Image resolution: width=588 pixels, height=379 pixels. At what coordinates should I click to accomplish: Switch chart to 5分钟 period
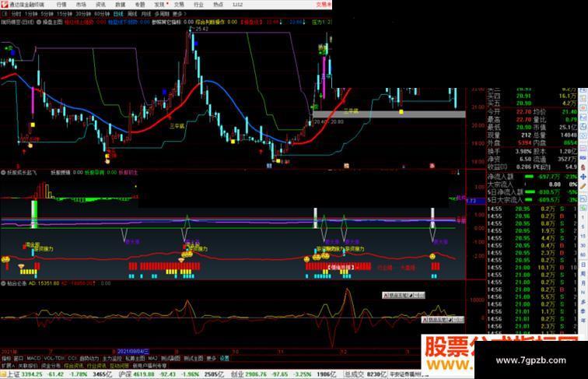tap(47, 14)
